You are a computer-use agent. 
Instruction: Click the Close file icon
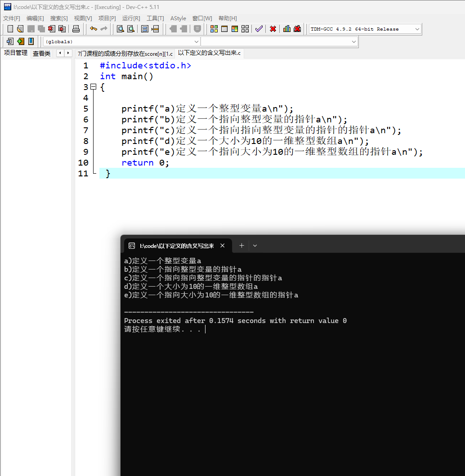click(52, 29)
